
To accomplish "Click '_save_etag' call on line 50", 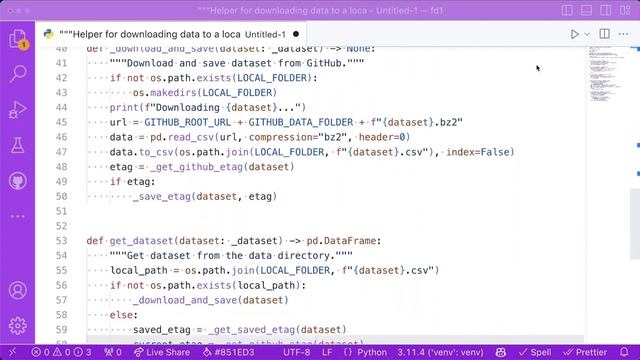I will tap(162, 197).
